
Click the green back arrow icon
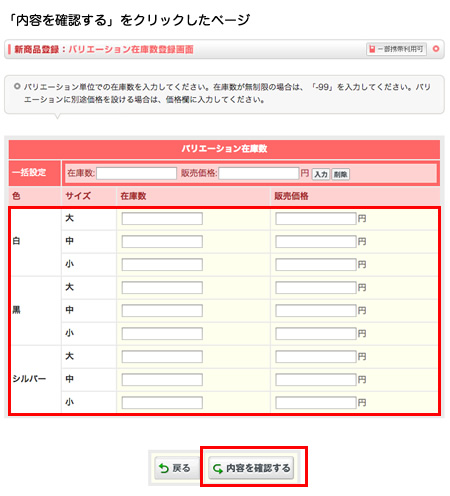163,468
